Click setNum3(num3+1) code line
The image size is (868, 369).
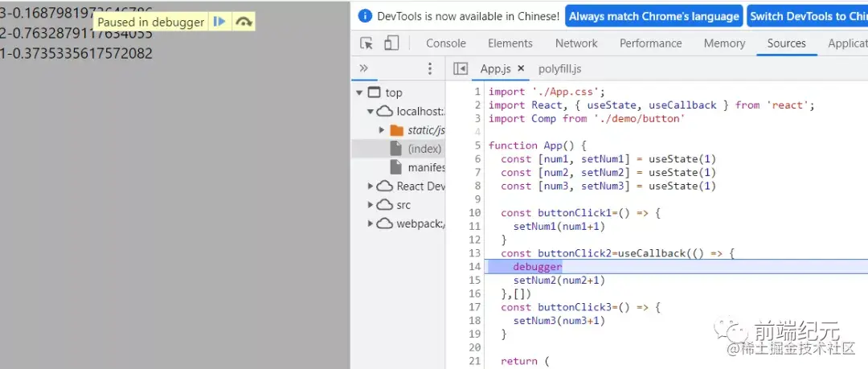(x=559, y=320)
